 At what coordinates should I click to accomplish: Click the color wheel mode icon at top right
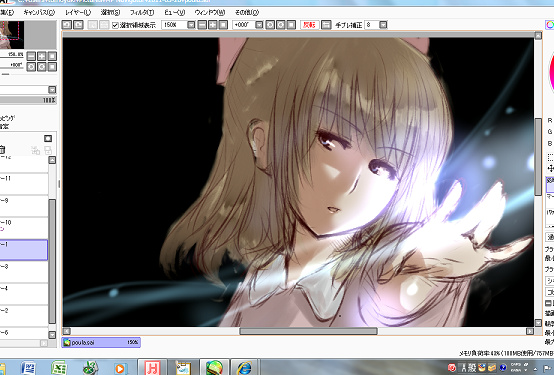tap(550, 25)
